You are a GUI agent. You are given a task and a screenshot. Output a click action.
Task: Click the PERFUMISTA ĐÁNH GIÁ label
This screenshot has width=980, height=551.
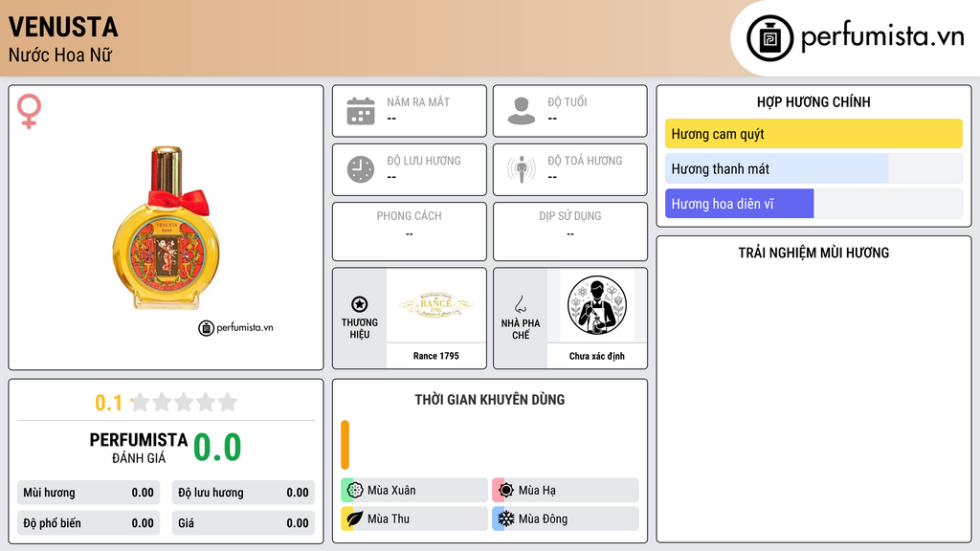coord(139,448)
